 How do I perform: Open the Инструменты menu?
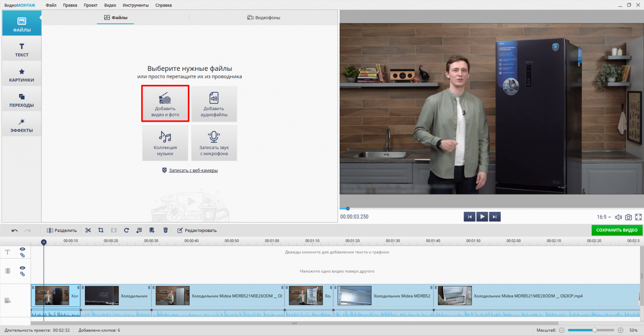(x=136, y=5)
